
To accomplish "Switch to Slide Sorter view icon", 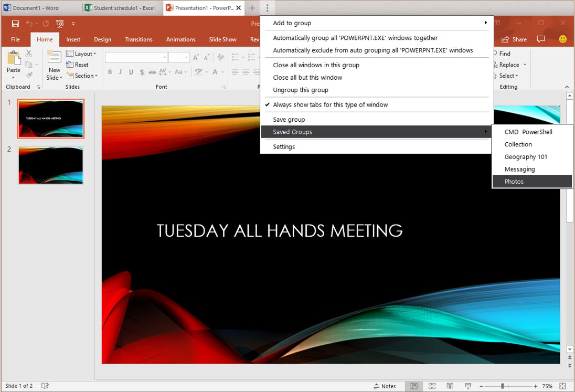I will coord(432,386).
